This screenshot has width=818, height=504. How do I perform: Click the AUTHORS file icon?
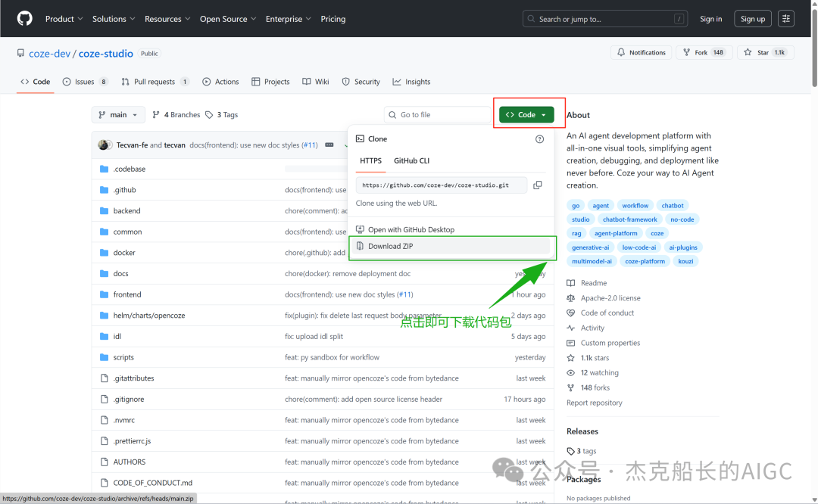point(104,462)
